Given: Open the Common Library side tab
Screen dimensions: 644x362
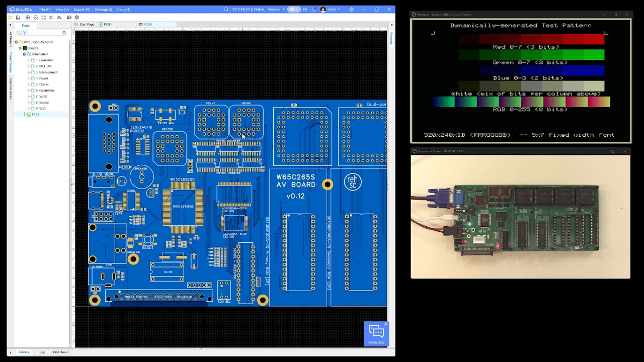Looking at the screenshot, I should click(x=11, y=88).
